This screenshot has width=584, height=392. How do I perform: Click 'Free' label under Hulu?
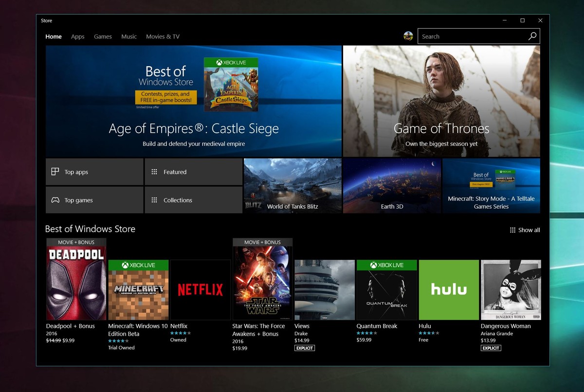(x=423, y=340)
